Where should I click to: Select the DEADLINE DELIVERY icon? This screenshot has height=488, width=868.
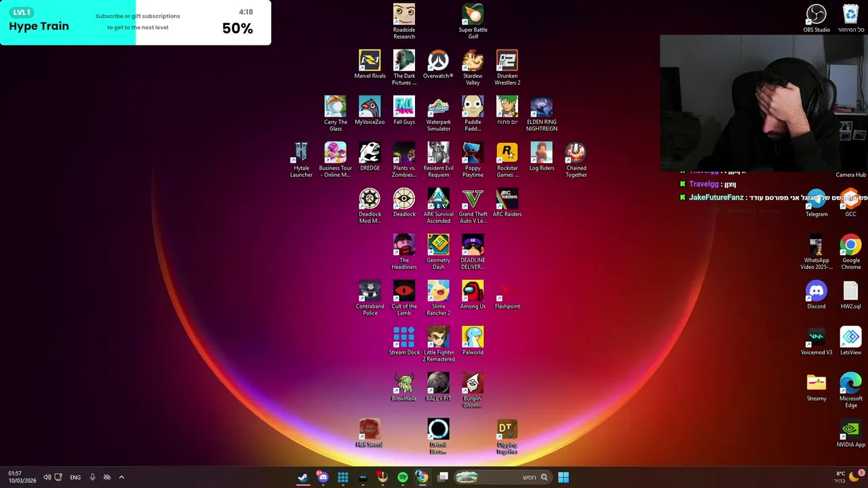pyautogui.click(x=473, y=251)
